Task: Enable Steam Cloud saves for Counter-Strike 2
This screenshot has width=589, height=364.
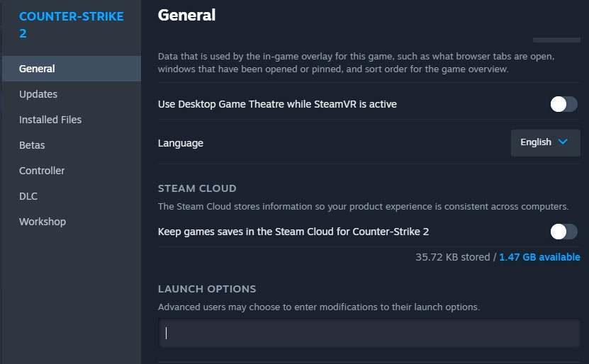Action: coord(563,232)
